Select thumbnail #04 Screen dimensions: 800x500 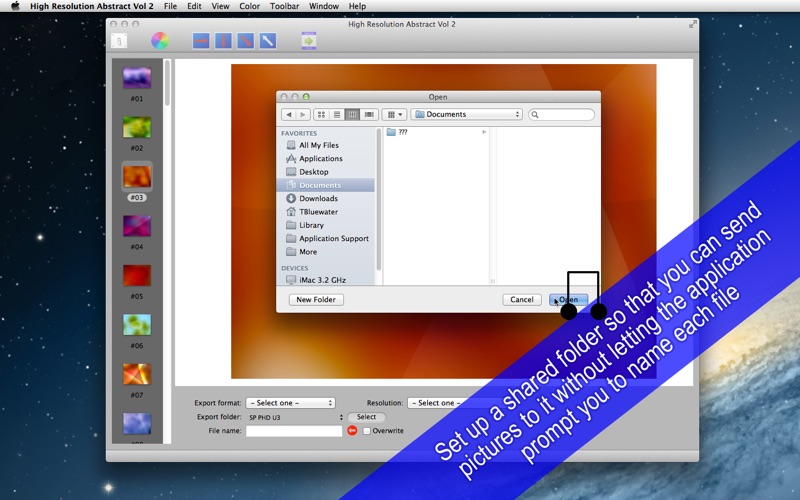coord(137,226)
